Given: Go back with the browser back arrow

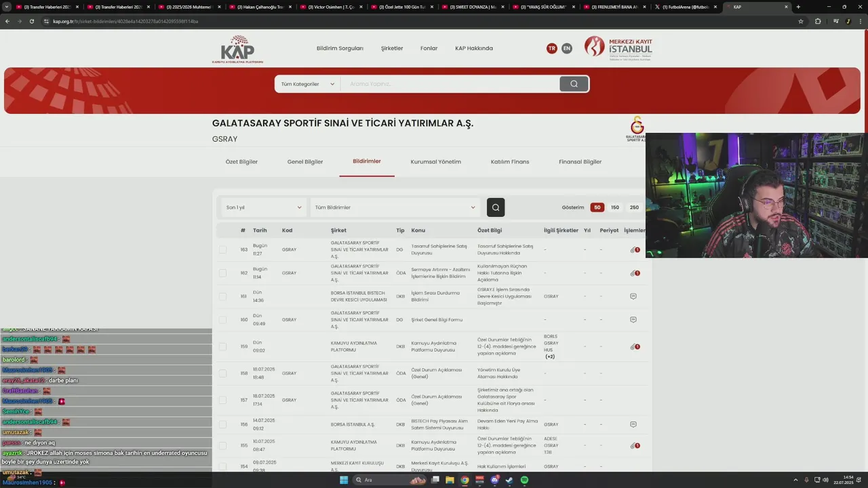Looking at the screenshot, I should [x=7, y=21].
